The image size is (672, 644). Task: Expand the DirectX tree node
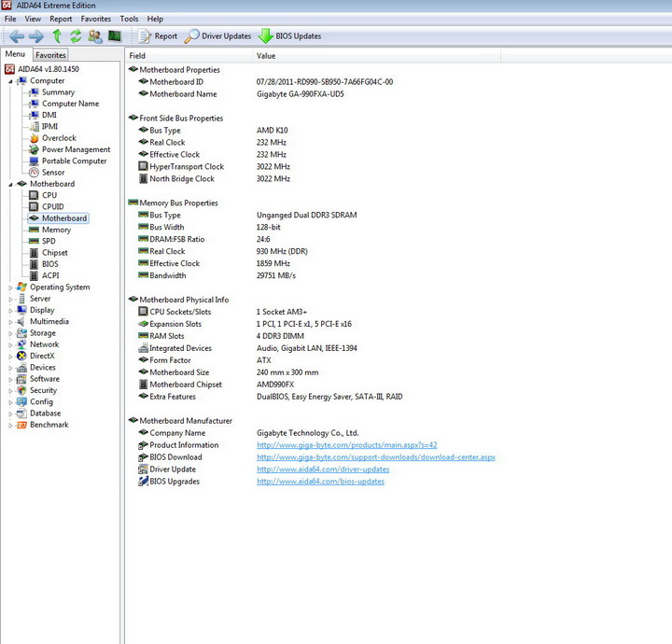click(10, 357)
